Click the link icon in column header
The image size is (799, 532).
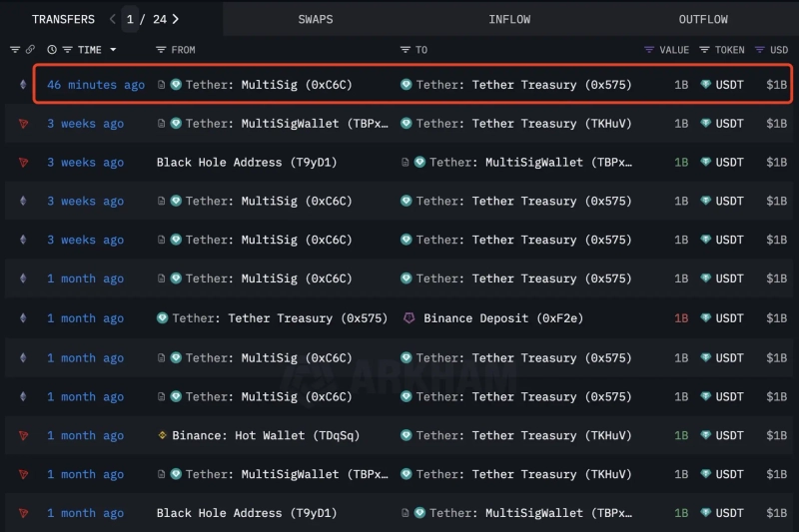pos(30,50)
